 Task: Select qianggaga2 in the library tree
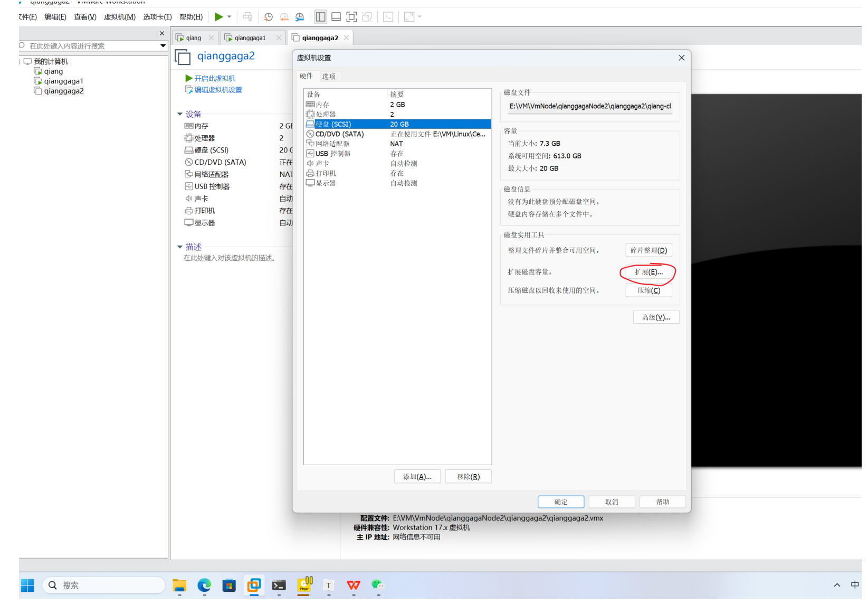click(63, 91)
